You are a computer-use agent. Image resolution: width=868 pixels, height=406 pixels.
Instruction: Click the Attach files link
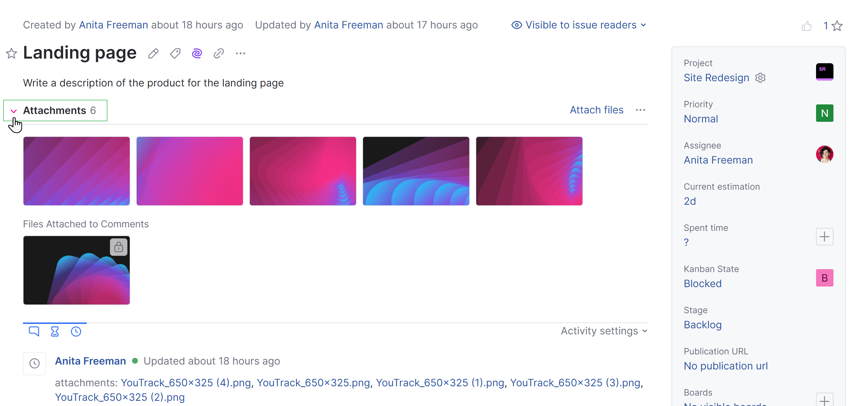tap(596, 110)
